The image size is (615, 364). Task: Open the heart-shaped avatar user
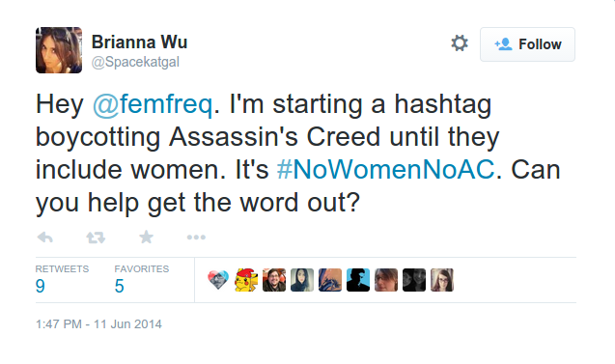click(x=218, y=280)
